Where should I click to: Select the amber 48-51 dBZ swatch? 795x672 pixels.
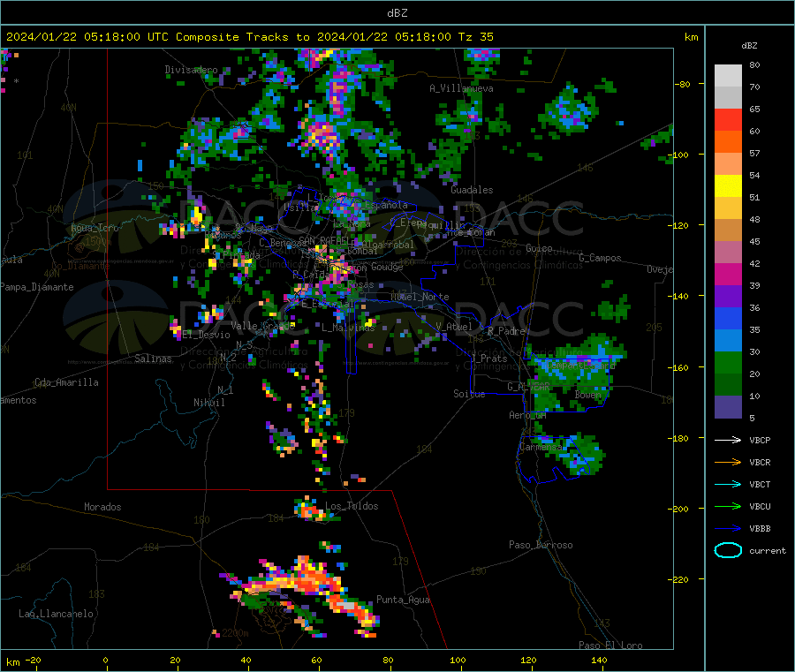coord(728,208)
